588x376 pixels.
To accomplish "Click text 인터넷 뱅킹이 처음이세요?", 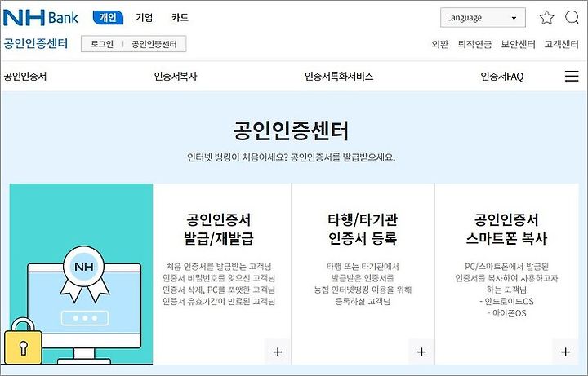I will [x=238, y=157].
